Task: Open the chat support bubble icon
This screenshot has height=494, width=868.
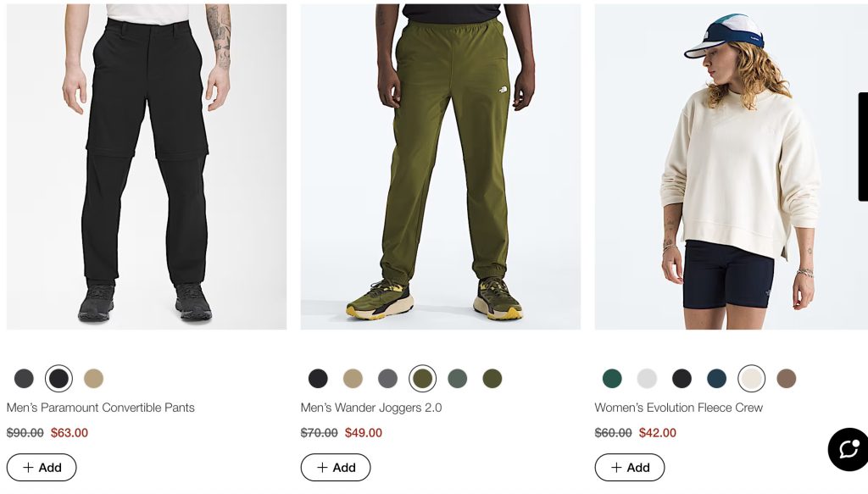Action: pyautogui.click(x=848, y=450)
